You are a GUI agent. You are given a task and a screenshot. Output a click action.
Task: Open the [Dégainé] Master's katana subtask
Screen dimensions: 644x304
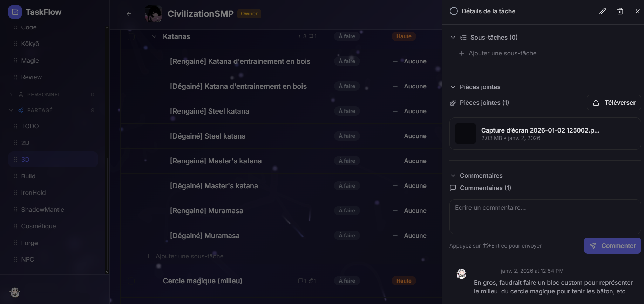pos(214,186)
